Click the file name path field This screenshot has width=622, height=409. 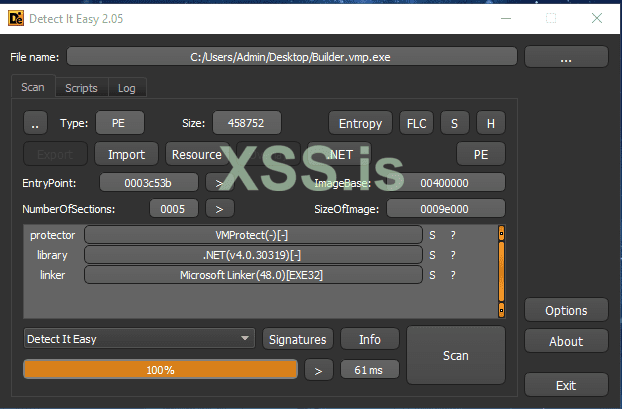(x=292, y=57)
